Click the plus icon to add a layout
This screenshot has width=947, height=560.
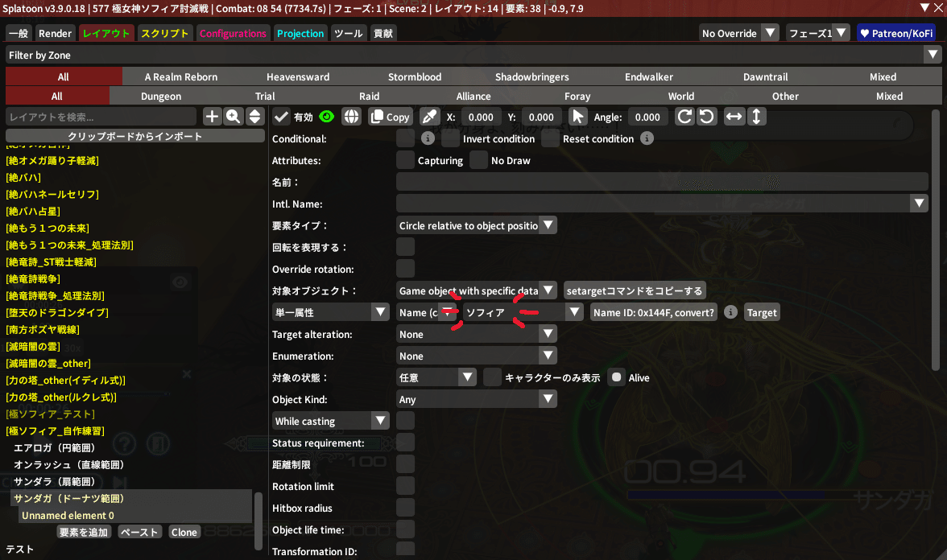pos(212,117)
